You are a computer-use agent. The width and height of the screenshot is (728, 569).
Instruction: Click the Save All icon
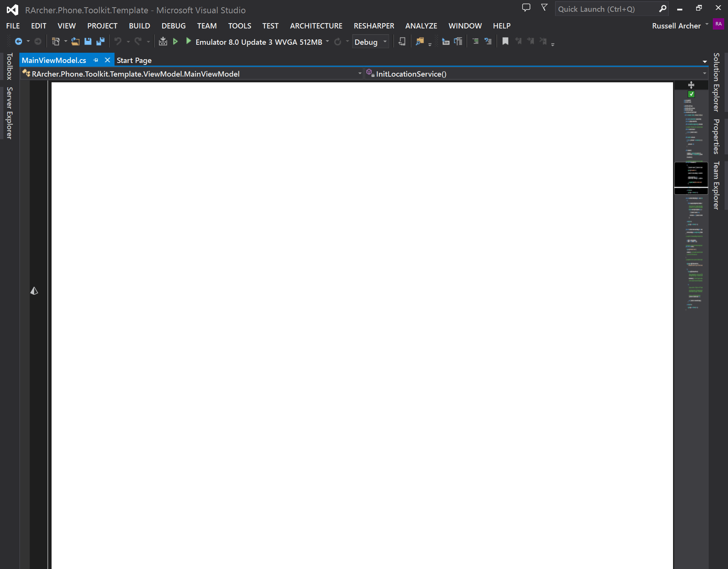(x=100, y=41)
